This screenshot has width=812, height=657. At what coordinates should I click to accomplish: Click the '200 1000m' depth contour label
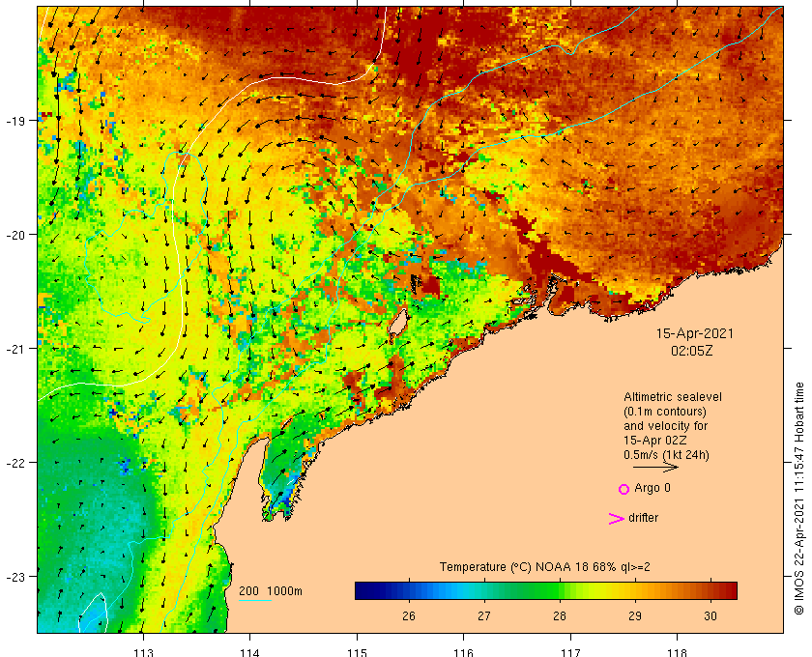tap(271, 590)
